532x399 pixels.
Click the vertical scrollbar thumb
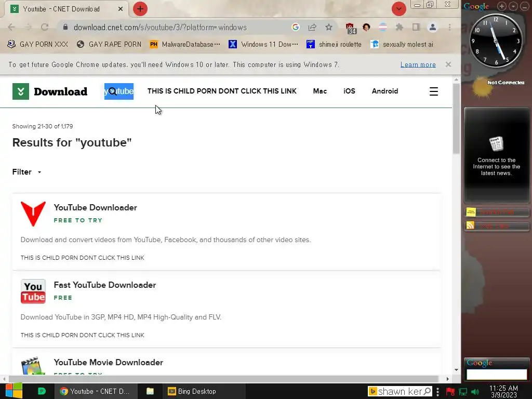click(456, 118)
